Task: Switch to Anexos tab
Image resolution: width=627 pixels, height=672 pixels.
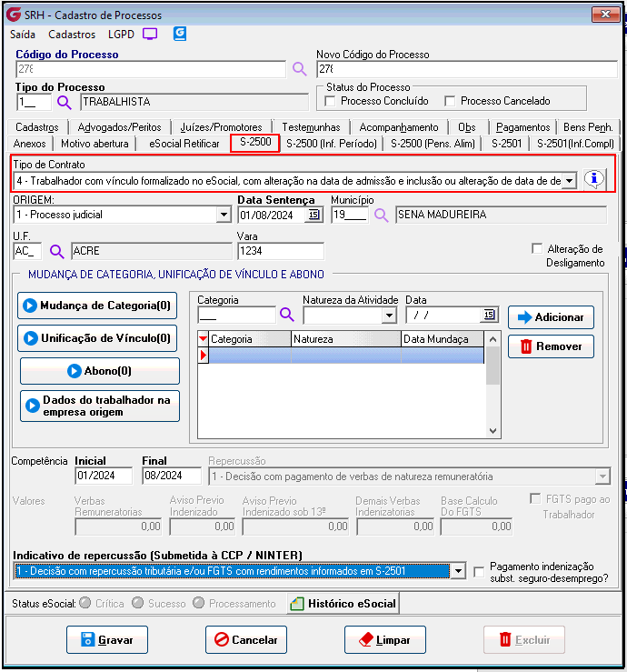Action: (x=30, y=144)
